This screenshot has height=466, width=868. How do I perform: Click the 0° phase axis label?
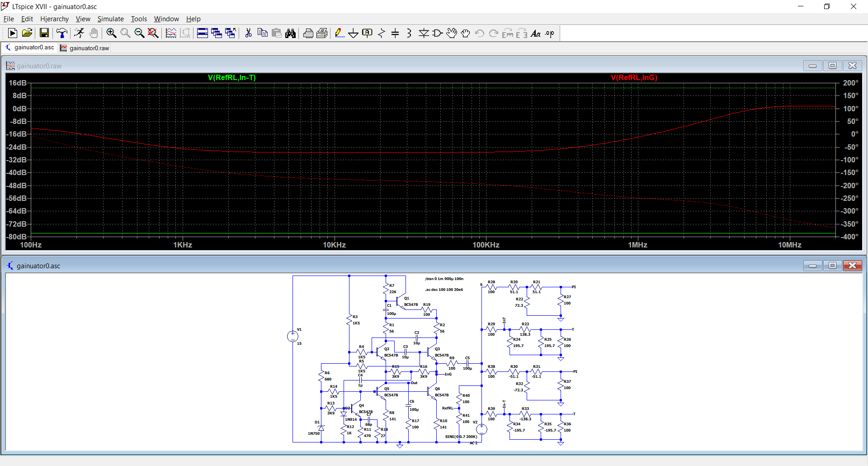pyautogui.click(x=854, y=134)
